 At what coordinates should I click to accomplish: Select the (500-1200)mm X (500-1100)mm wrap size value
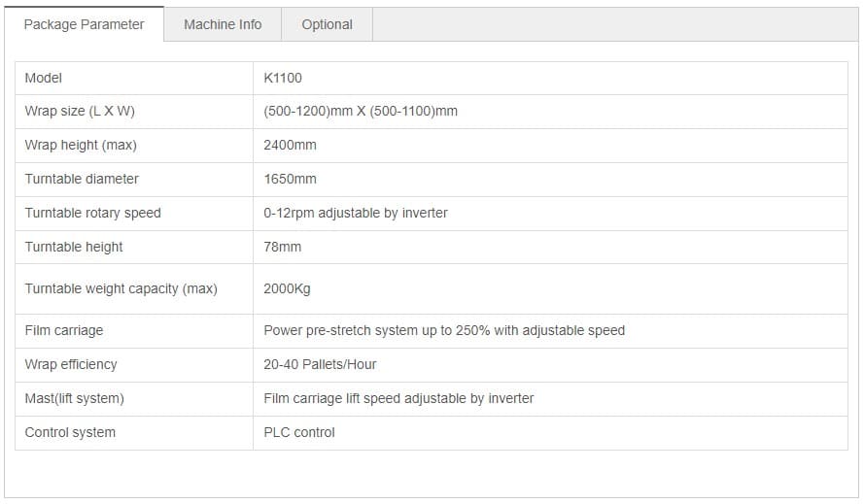tap(361, 111)
